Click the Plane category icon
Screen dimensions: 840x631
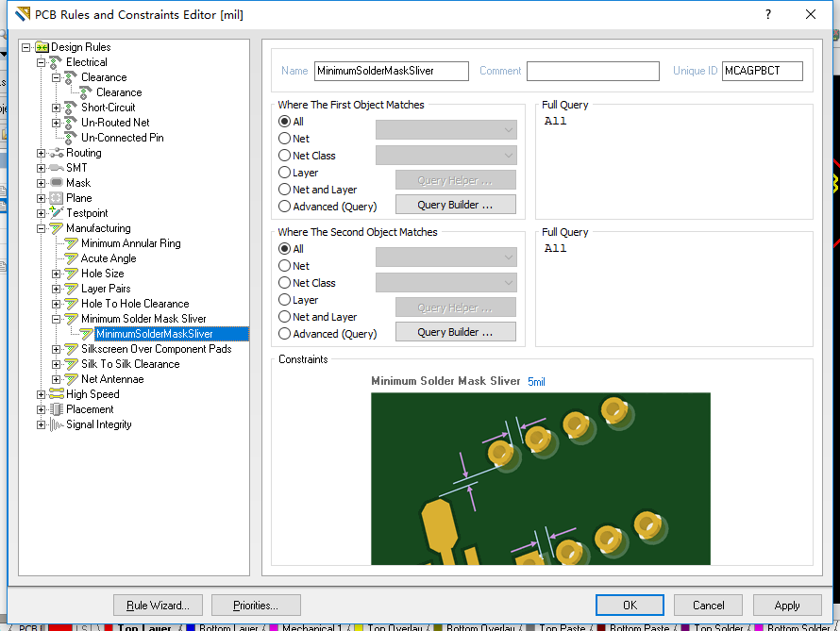pos(57,198)
